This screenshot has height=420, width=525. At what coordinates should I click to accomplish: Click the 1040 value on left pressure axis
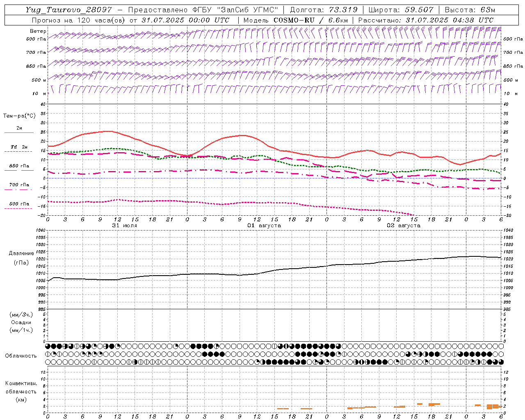pos(41,231)
